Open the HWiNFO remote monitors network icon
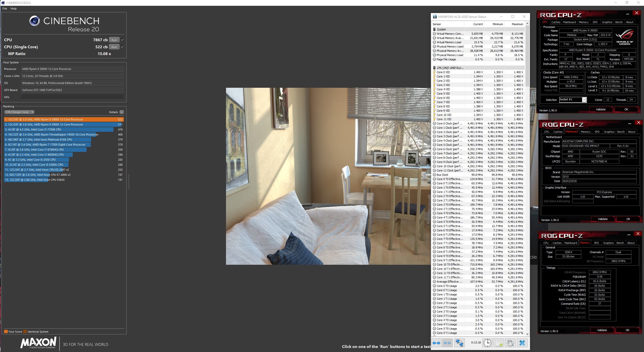 pos(459,343)
